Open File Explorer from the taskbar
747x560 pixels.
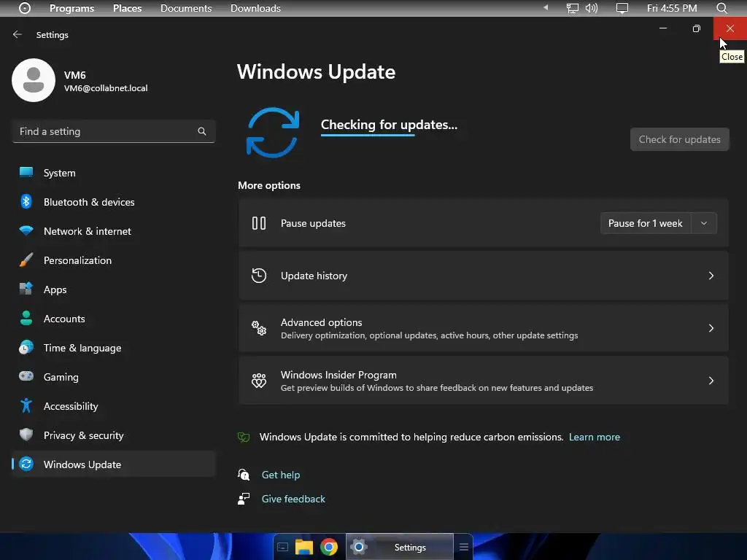click(x=304, y=547)
